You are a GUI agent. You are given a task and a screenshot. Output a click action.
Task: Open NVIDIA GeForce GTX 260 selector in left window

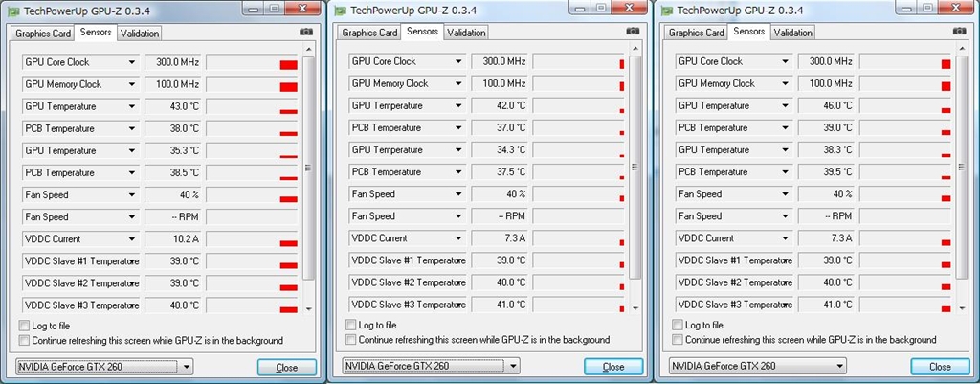(x=104, y=367)
